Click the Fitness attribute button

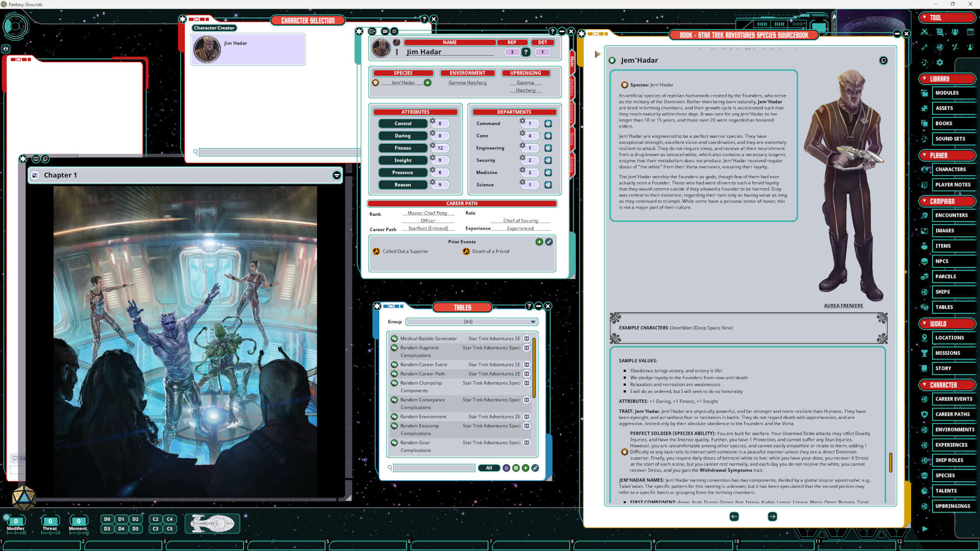[403, 148]
